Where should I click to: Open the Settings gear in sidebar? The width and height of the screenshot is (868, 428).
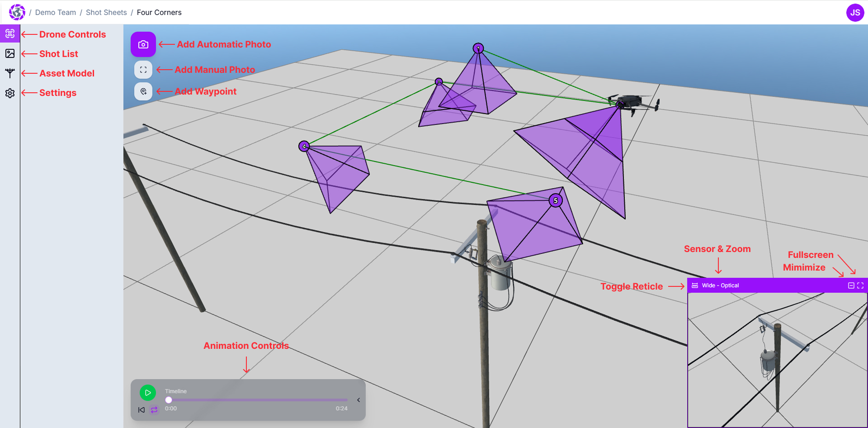click(x=10, y=93)
